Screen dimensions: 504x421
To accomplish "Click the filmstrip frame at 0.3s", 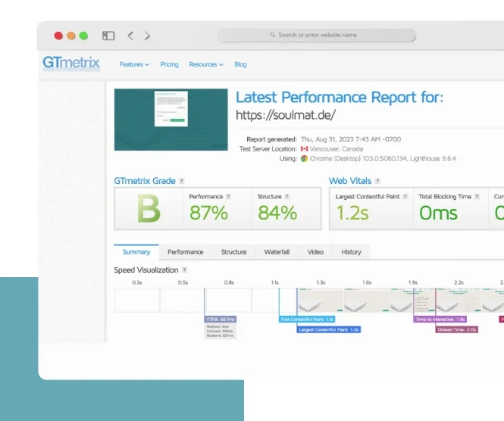I will click(x=137, y=300).
